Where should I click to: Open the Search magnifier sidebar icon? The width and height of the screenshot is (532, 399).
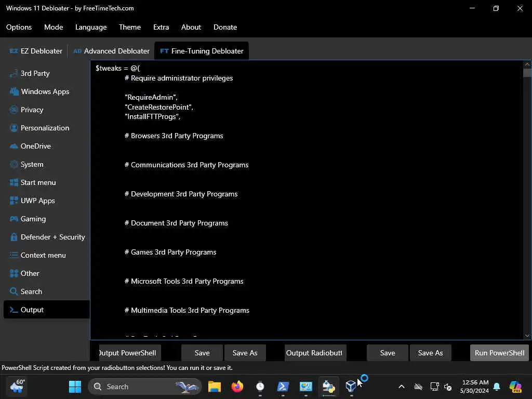pyautogui.click(x=14, y=291)
